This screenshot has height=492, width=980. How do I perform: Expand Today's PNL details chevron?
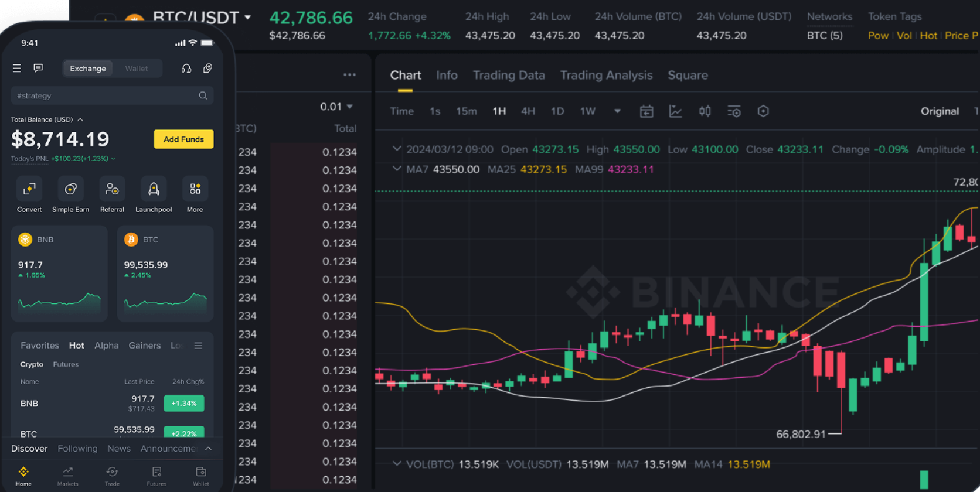[113, 159]
